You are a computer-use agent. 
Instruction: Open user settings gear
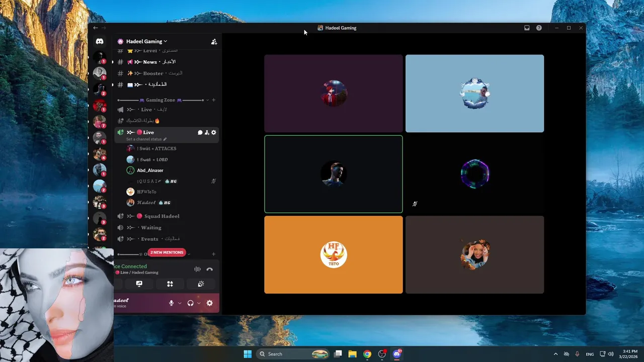pos(210,303)
